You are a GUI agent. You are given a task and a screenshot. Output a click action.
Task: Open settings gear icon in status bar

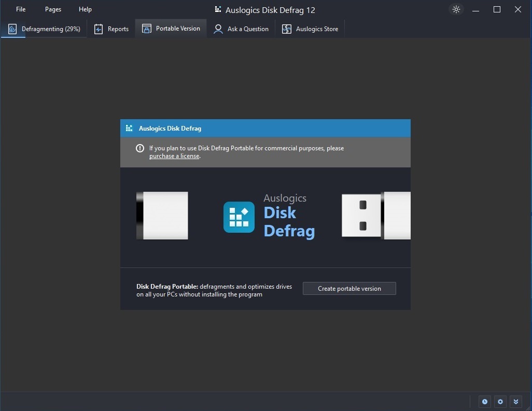[500, 402]
